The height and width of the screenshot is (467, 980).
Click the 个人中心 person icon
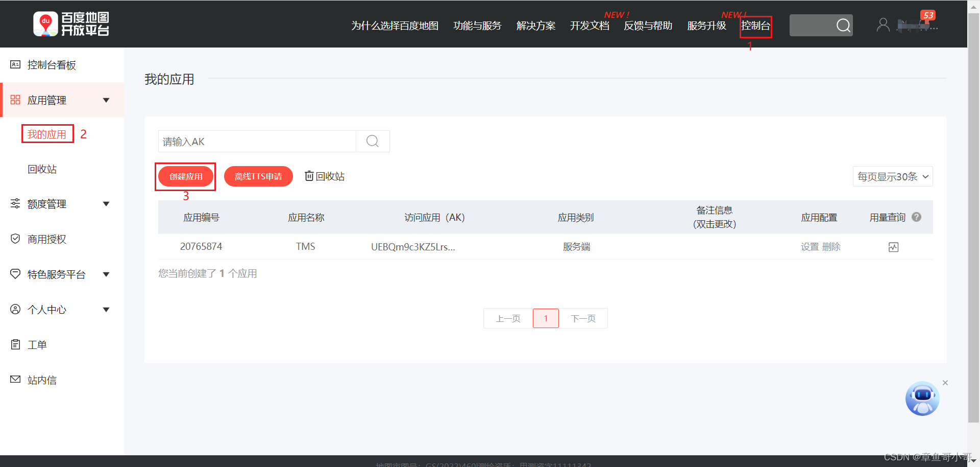point(15,309)
